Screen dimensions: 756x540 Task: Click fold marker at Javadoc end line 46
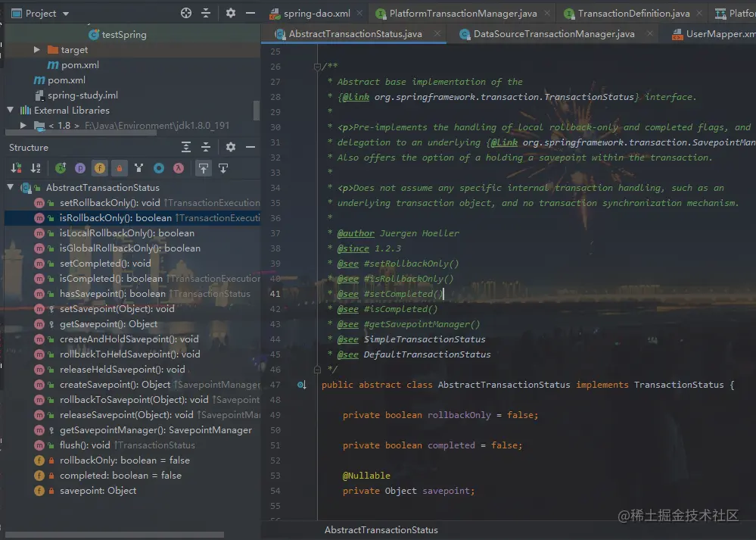coord(317,370)
